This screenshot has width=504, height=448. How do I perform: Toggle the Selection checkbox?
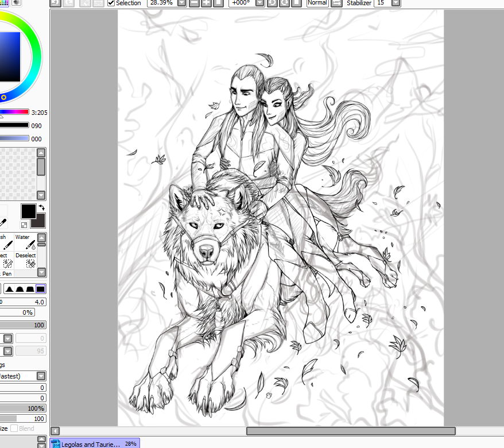[x=111, y=3]
